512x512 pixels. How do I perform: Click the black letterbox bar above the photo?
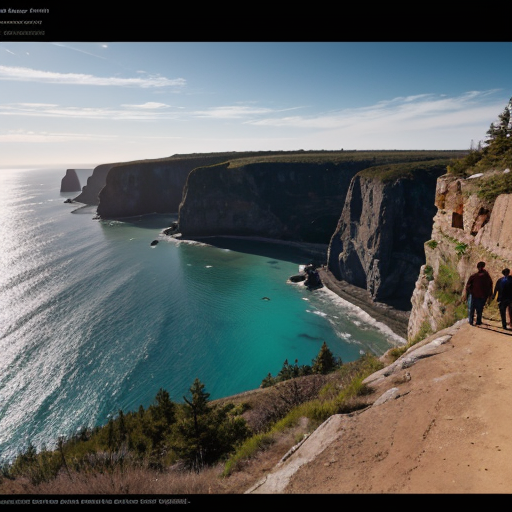tap(256, 21)
